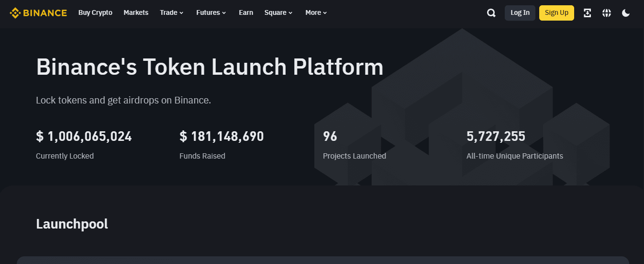Viewport: 644px width, 264px height.
Task: Click the Currently Locked amount
Action: [x=84, y=137]
